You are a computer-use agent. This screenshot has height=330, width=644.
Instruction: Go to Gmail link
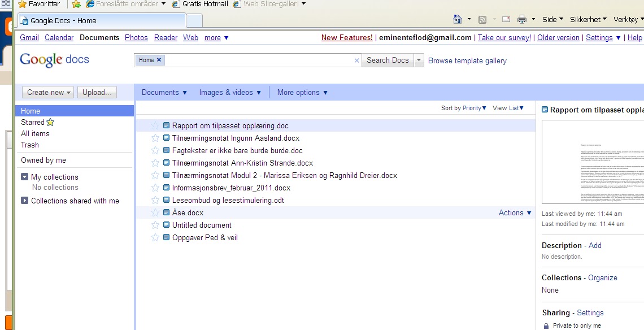coord(29,38)
